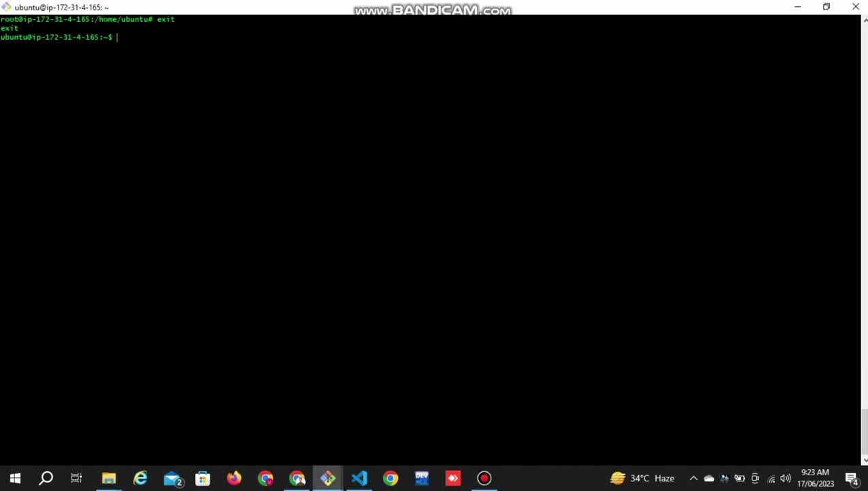Image resolution: width=868 pixels, height=491 pixels.
Task: Open taskbar Search
Action: coord(46,478)
